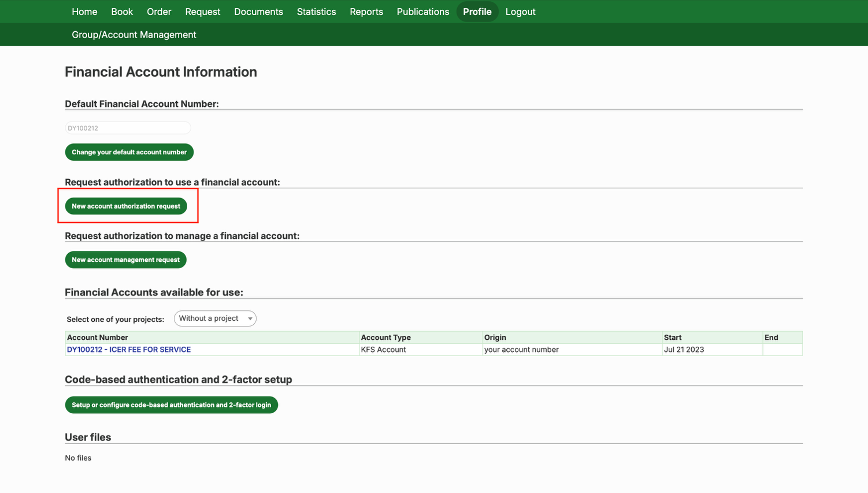Start a New account management request
Image resolution: width=868 pixels, height=493 pixels.
click(126, 260)
